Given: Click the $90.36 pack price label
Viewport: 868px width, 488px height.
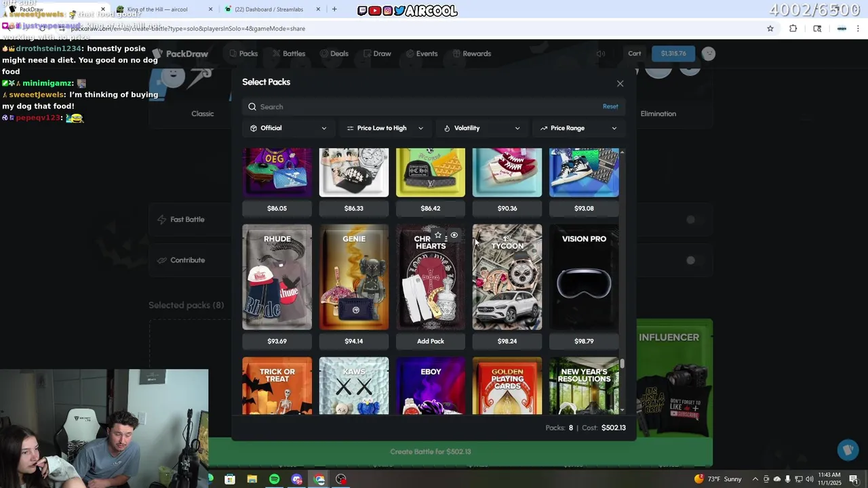Looking at the screenshot, I should 507,208.
